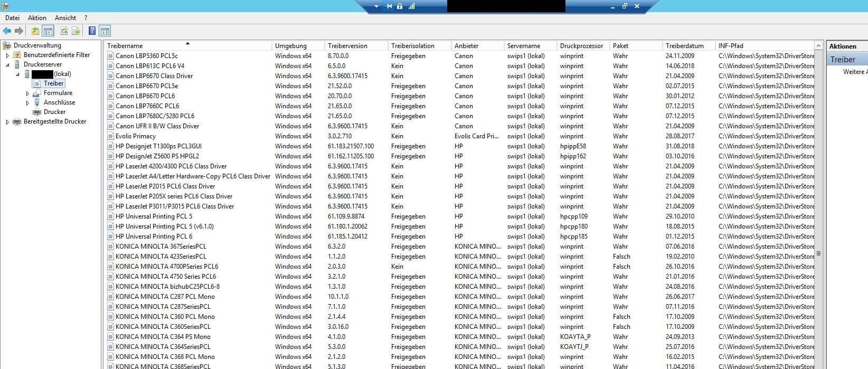Collapse the (lokal) server node
The height and width of the screenshot is (369, 868).
[17, 74]
